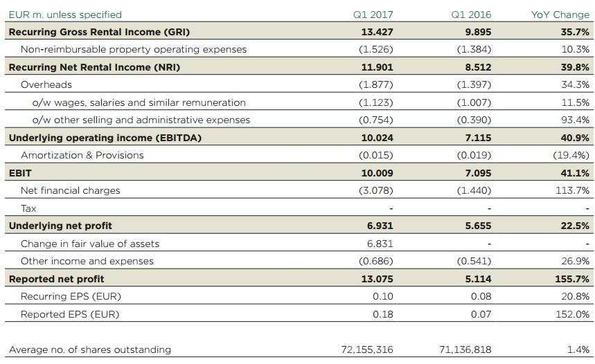
Task: Select the Recurring EPS (EUR) row label
Action: tap(71, 296)
